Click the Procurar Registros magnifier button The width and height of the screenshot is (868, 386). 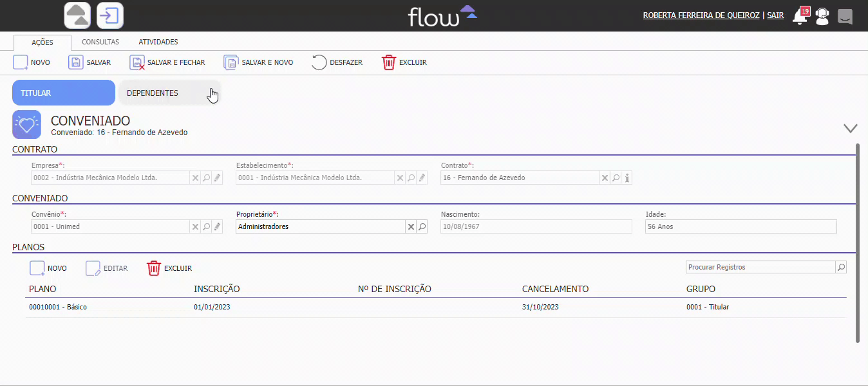tap(841, 267)
